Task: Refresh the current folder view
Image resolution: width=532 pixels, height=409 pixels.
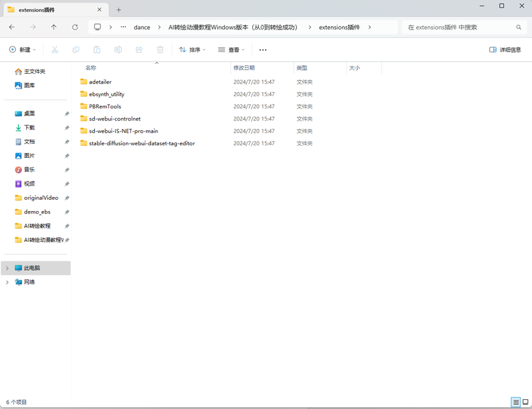Action: pyautogui.click(x=75, y=27)
